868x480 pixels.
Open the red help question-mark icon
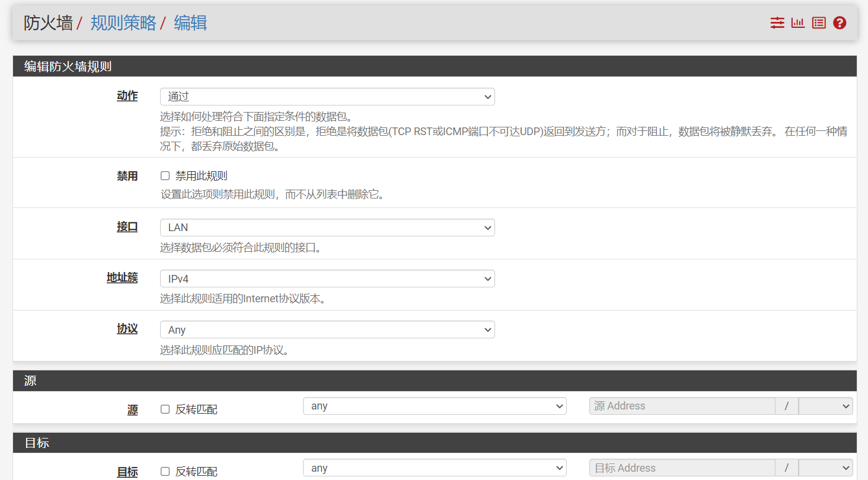[x=840, y=23]
